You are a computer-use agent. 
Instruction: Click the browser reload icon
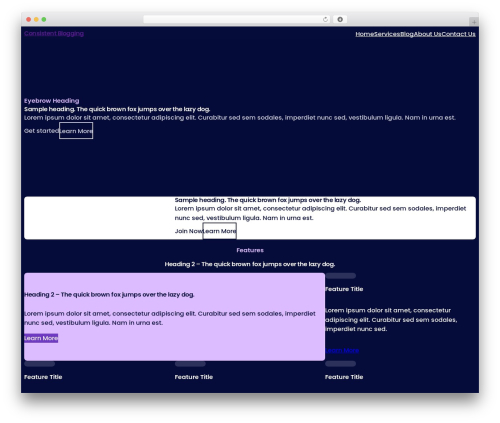click(325, 19)
